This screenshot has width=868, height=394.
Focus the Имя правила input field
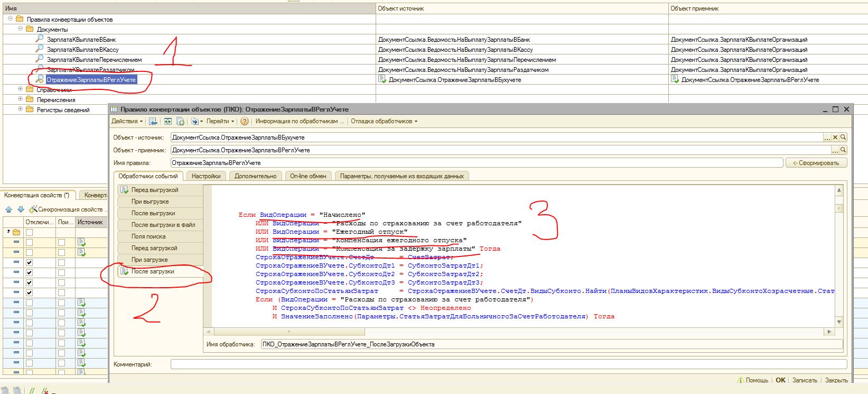coord(477,163)
